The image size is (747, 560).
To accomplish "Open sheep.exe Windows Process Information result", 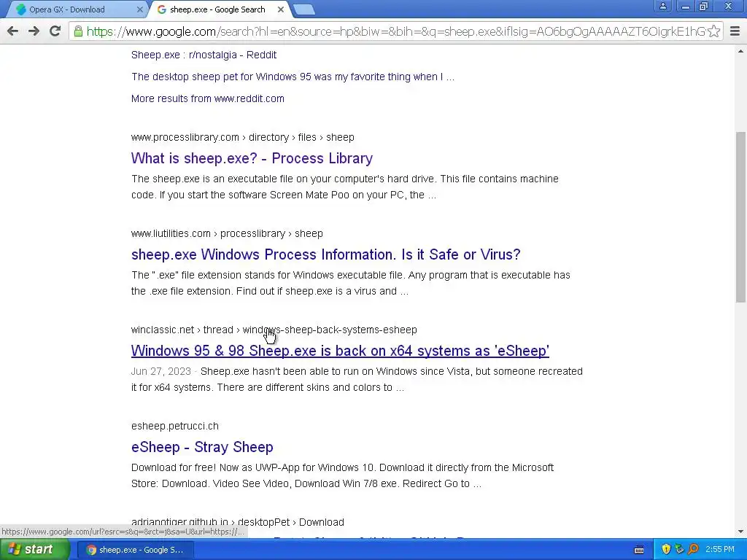I will (325, 254).
